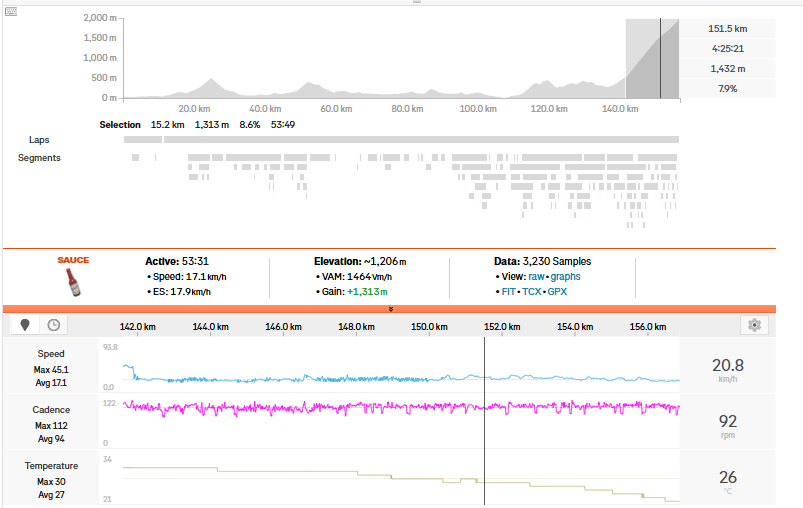Download the GPX file export
The width and height of the screenshot is (803, 508).
(557, 291)
